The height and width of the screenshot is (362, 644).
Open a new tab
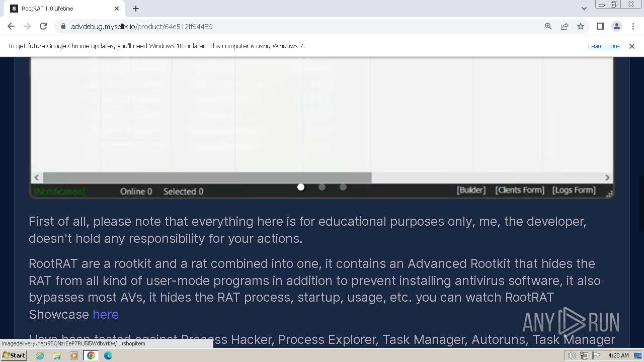point(136,9)
